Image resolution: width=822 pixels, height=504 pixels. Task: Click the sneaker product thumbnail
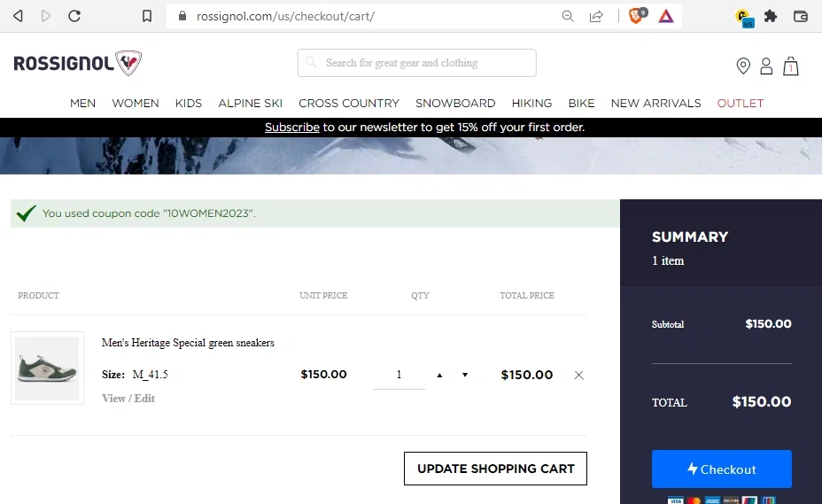tap(47, 368)
